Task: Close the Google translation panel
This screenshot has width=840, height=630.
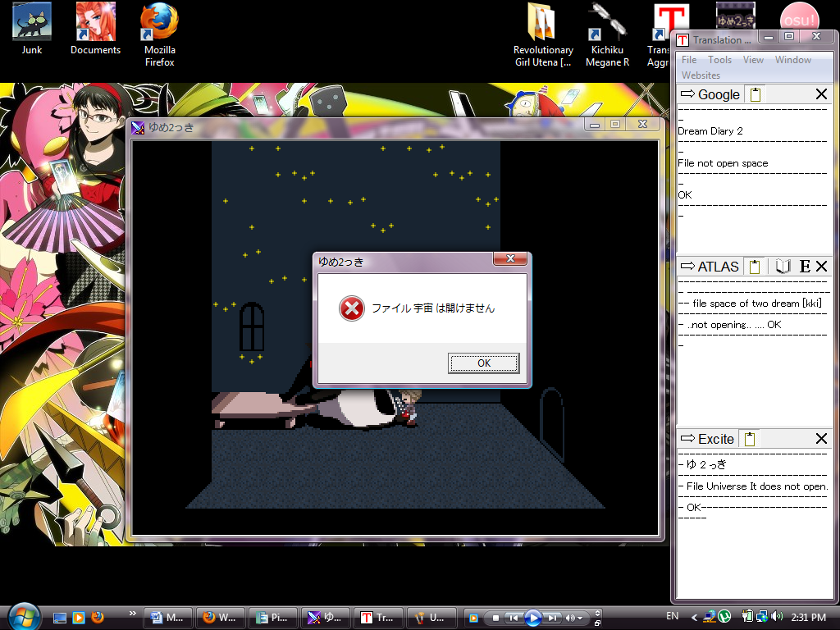Action: point(820,94)
